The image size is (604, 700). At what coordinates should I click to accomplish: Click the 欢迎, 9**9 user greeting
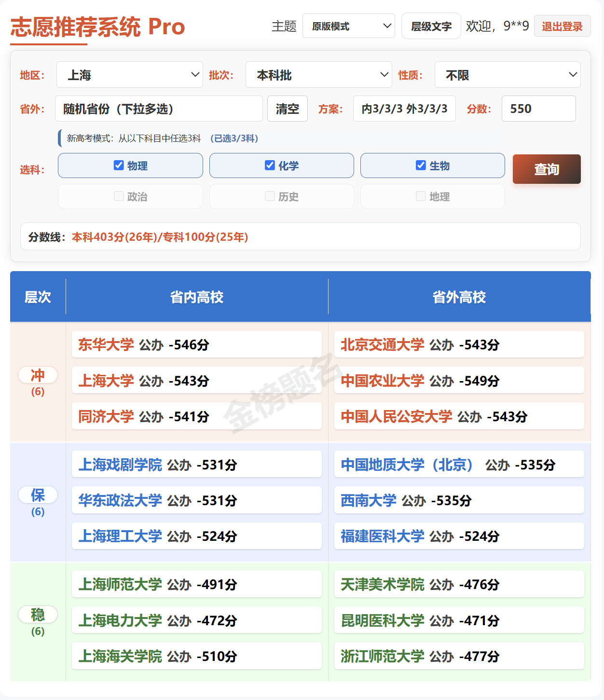(x=497, y=26)
